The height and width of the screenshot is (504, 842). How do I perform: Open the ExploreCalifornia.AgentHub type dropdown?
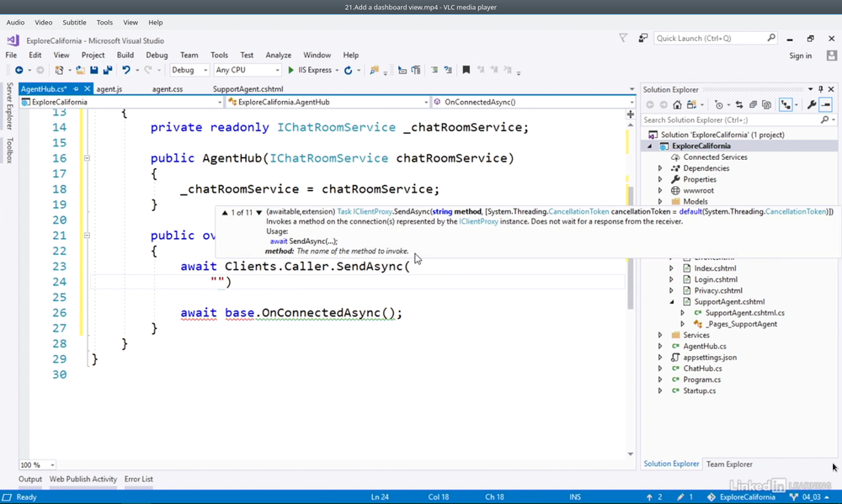click(x=328, y=102)
